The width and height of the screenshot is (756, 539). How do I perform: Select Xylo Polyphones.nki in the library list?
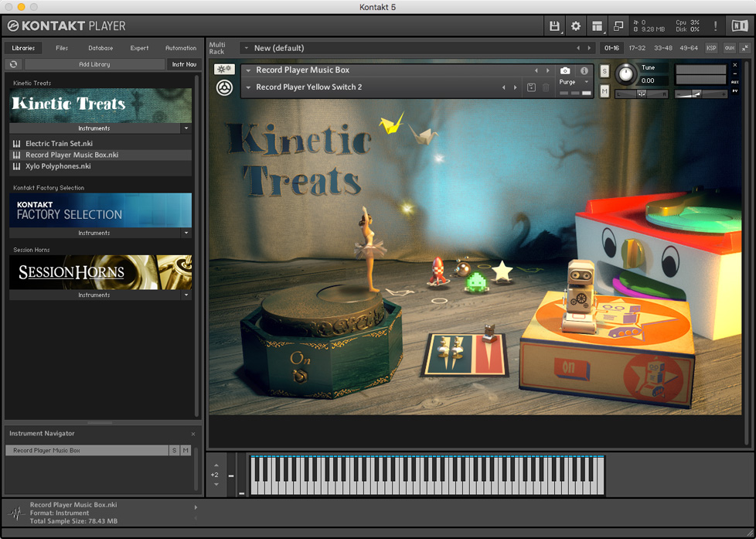(58, 166)
